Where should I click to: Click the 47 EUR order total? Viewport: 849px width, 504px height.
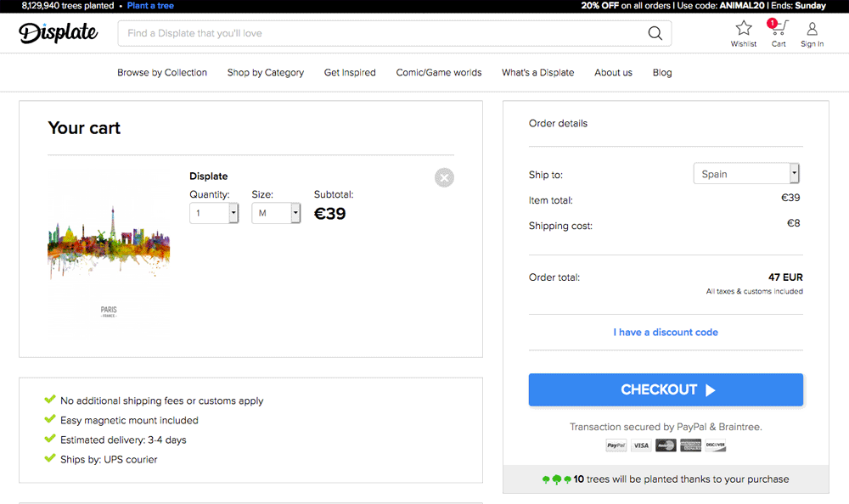click(785, 277)
